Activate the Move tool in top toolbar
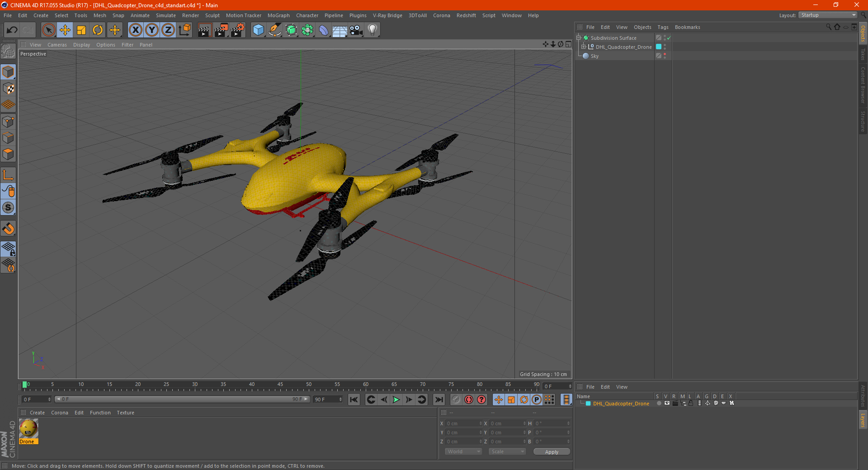 [65, 30]
